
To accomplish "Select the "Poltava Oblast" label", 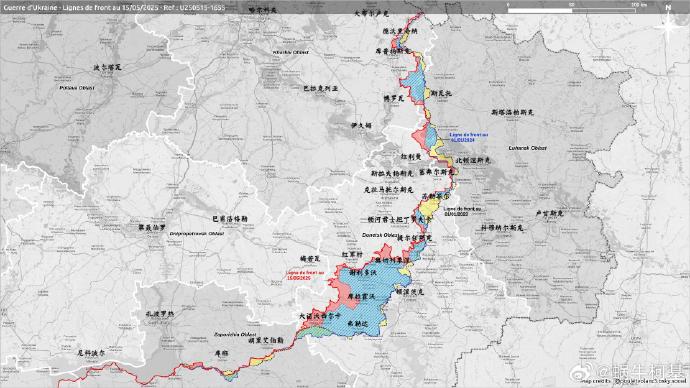I will click(x=77, y=88).
